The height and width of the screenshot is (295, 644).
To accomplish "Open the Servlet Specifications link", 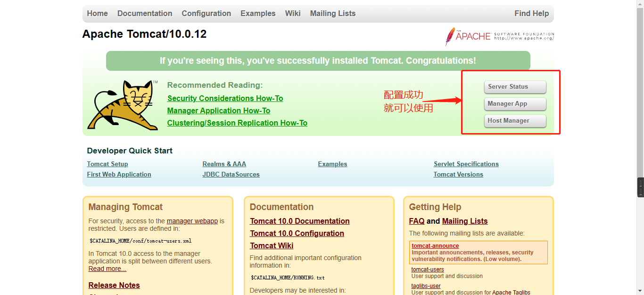I will 466,164.
